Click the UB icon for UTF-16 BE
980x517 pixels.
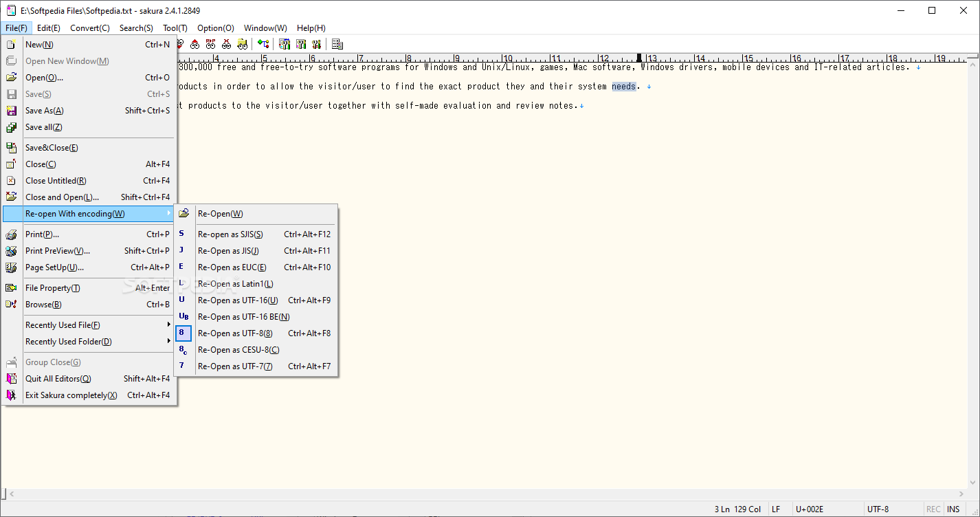tap(183, 317)
